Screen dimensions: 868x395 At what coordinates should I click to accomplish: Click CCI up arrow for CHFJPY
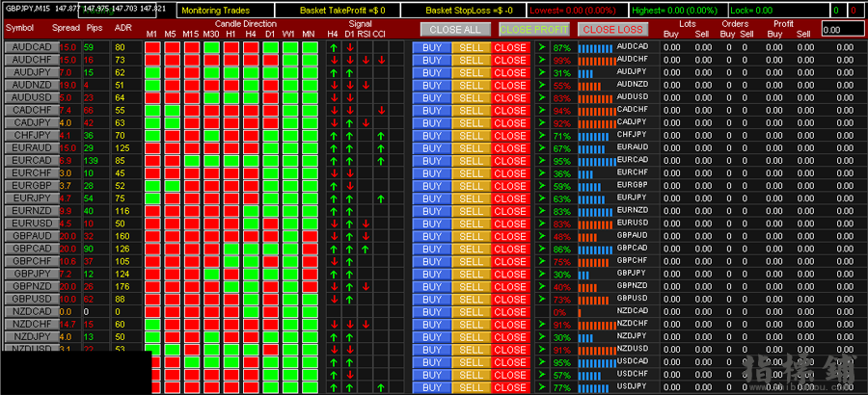pyautogui.click(x=381, y=136)
